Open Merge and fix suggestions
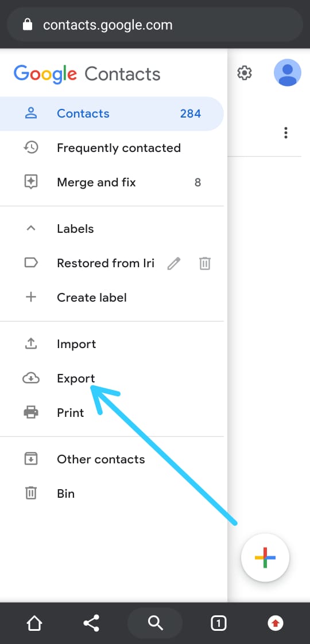310x644 pixels. point(112,182)
